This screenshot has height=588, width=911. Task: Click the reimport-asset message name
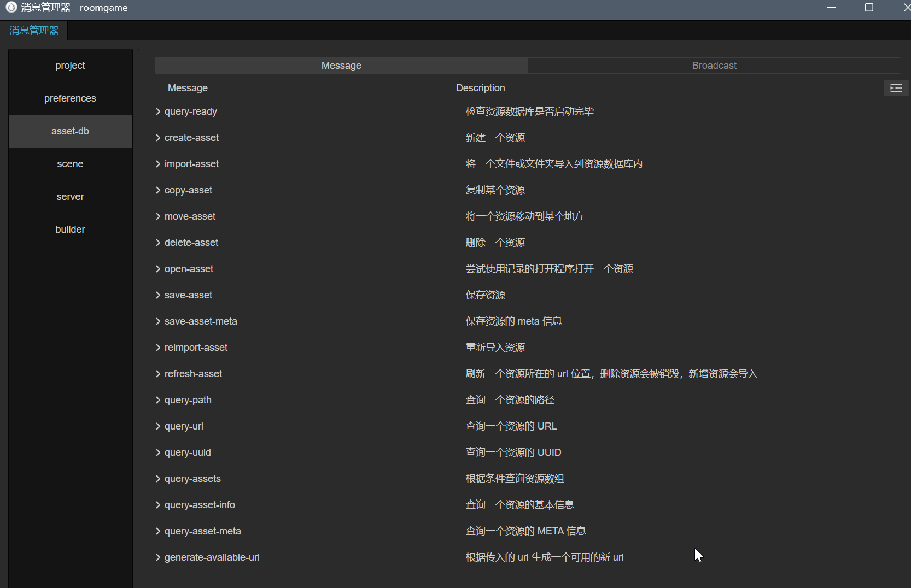point(196,348)
